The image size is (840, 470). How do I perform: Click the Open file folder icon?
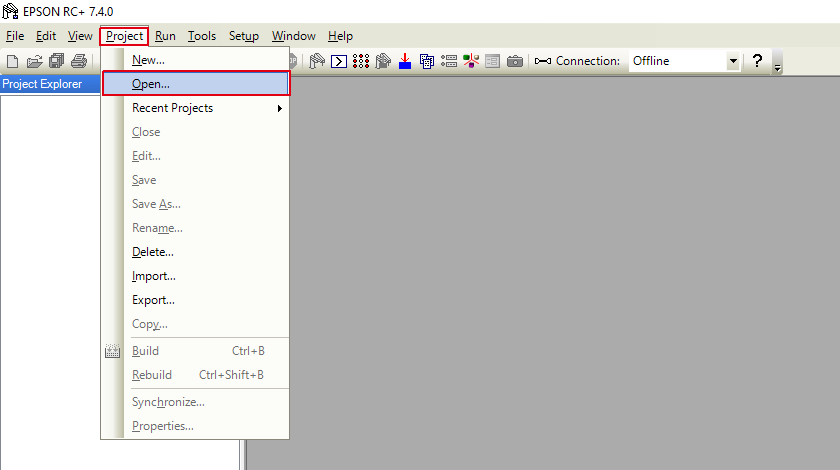click(x=35, y=61)
